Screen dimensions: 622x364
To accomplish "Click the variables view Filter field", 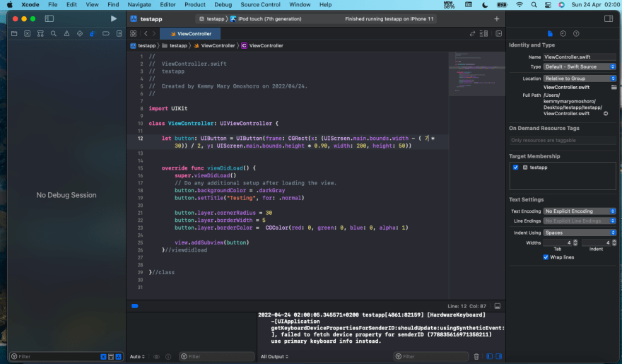I will coord(216,356).
